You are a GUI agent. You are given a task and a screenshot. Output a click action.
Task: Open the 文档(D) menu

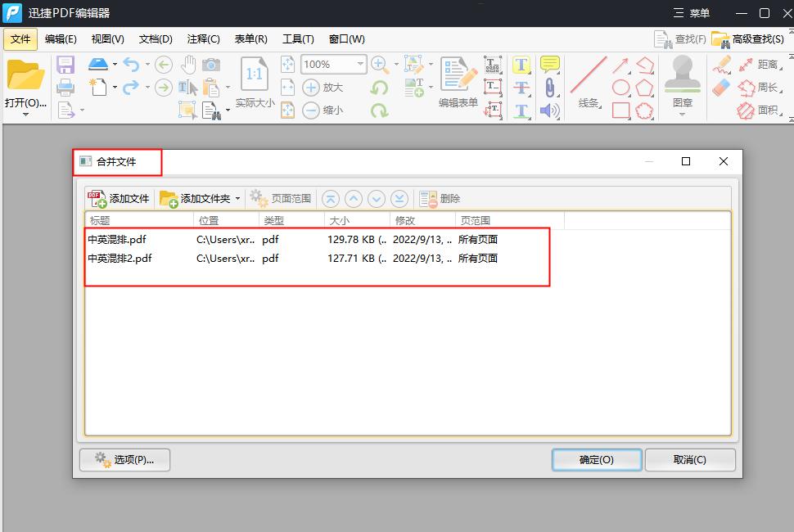coord(156,38)
